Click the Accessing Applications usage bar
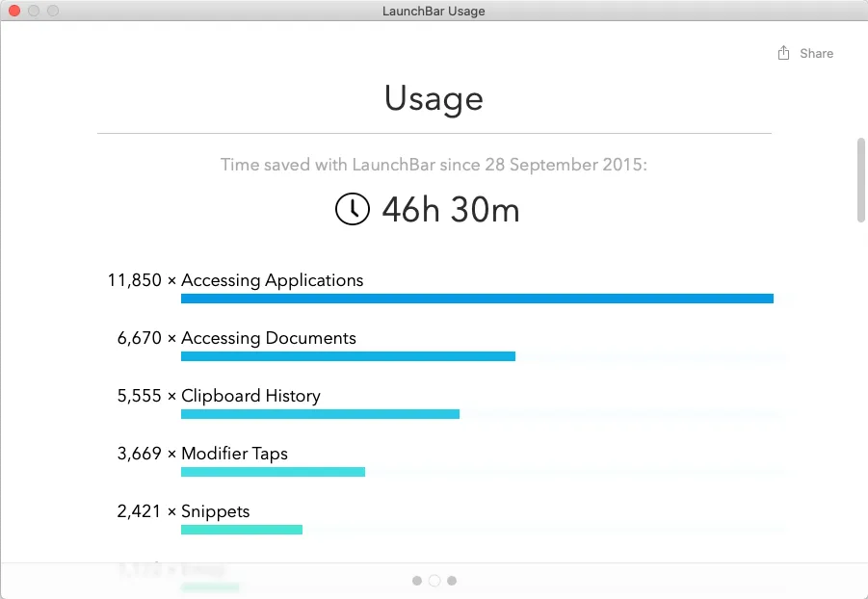Image resolution: width=868 pixels, height=599 pixels. coord(477,299)
